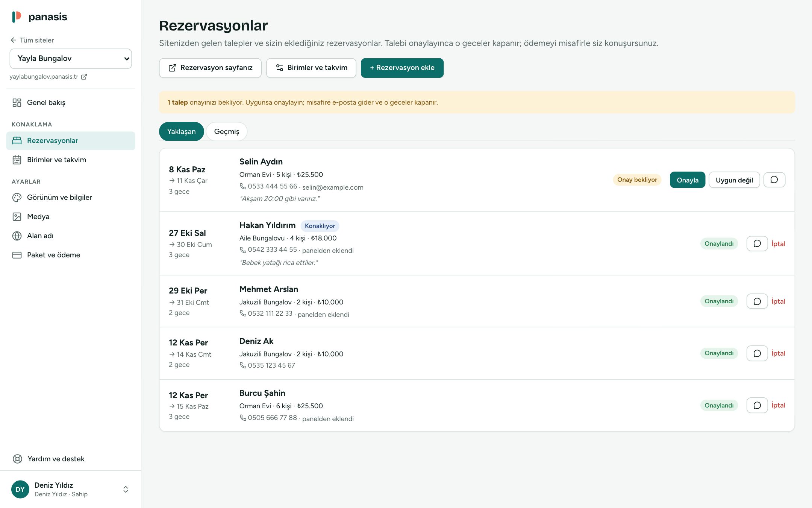Click the DY user avatar

20,489
